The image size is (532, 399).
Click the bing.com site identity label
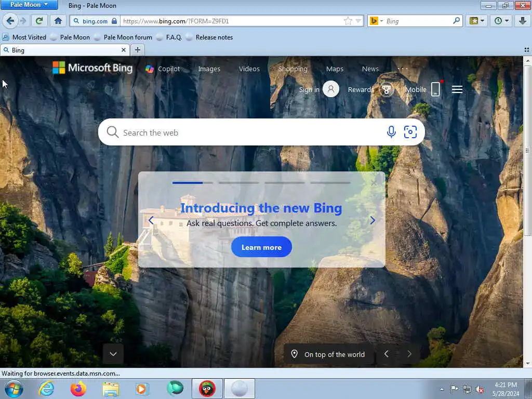(95, 21)
